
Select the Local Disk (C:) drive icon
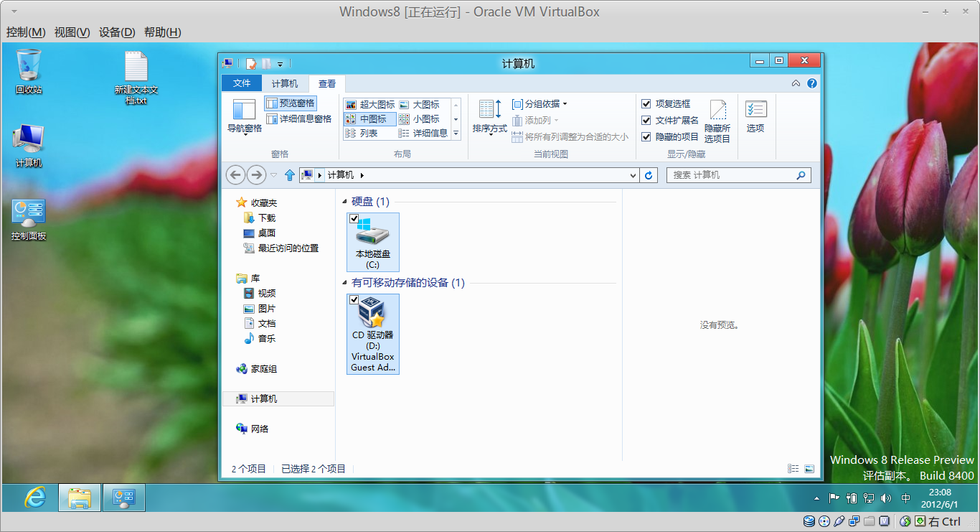point(373,242)
